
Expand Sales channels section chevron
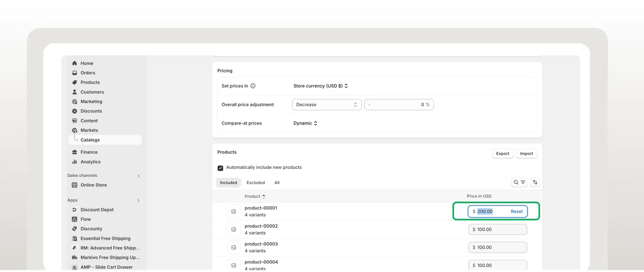click(x=138, y=176)
